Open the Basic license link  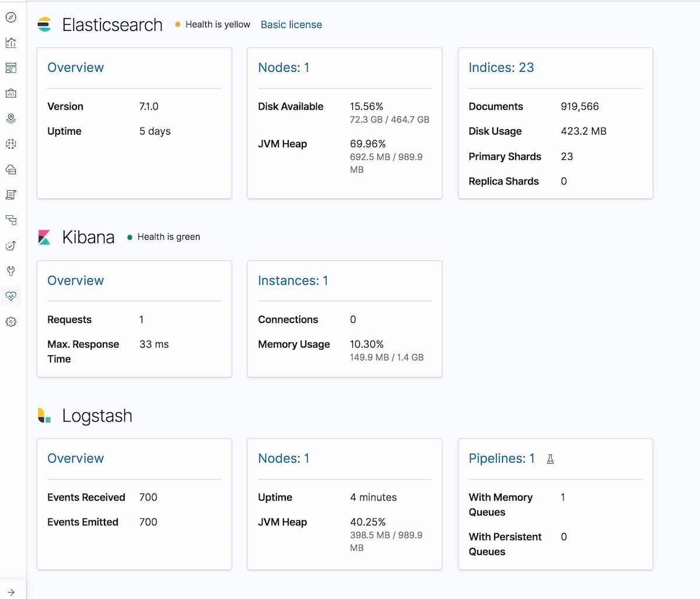click(x=291, y=24)
